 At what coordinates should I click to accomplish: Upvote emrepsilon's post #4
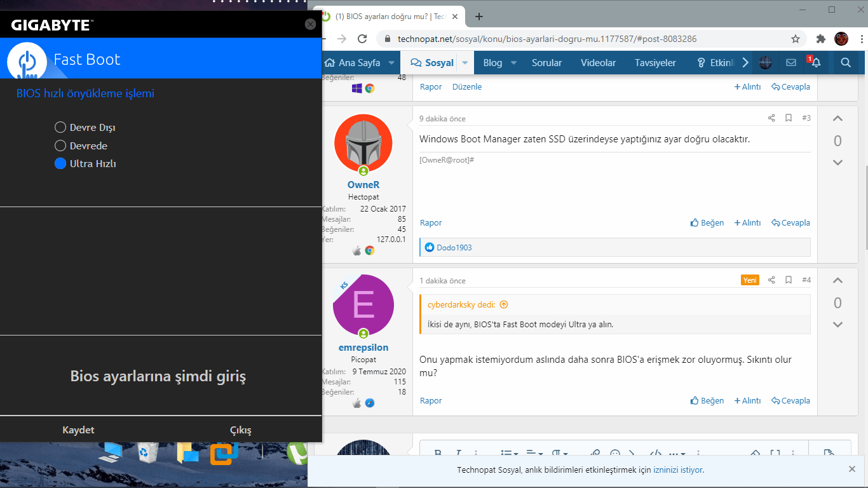[x=837, y=281]
